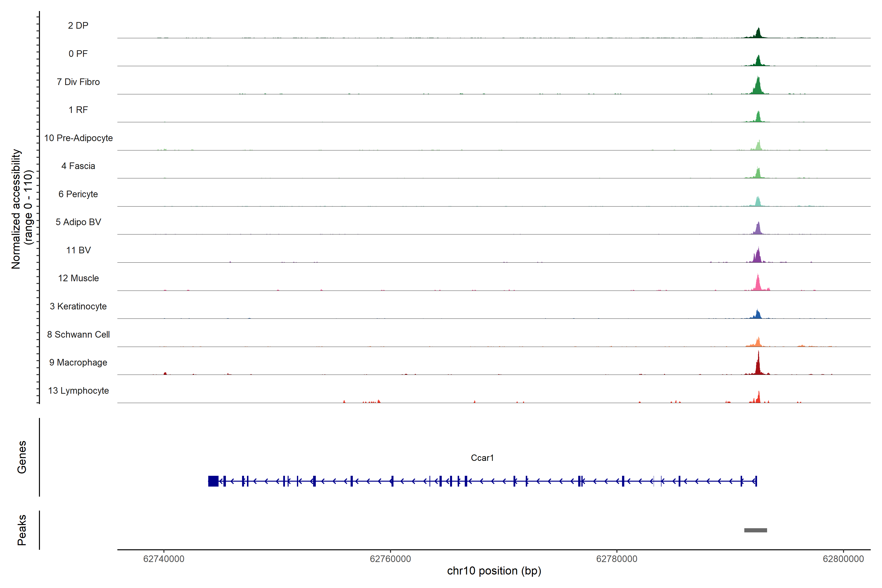Click the Peaks panel label
The width and height of the screenshot is (882, 588).
(x=22, y=529)
